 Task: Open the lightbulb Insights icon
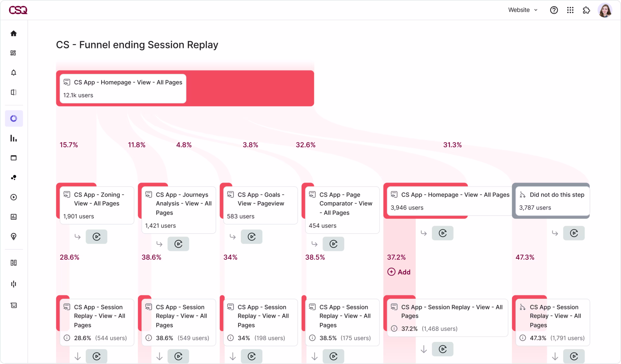click(x=14, y=237)
